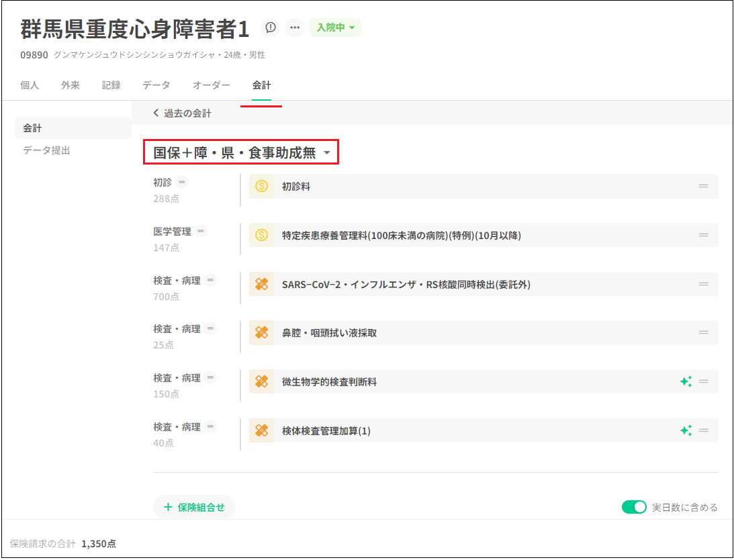The width and height of the screenshot is (734, 560).
Task: Click the coin icon for 初診料
Action: coord(262,187)
